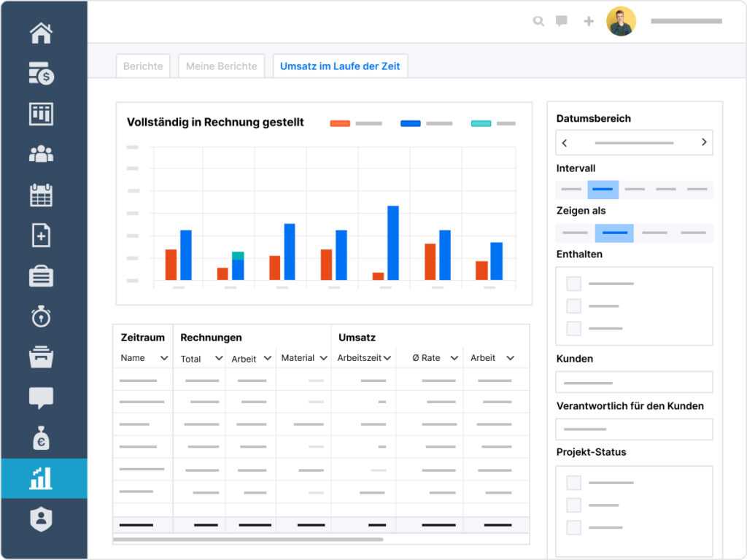Tick the second checkbox under Projekt-Status
The height and width of the screenshot is (560, 747).
tap(574, 505)
